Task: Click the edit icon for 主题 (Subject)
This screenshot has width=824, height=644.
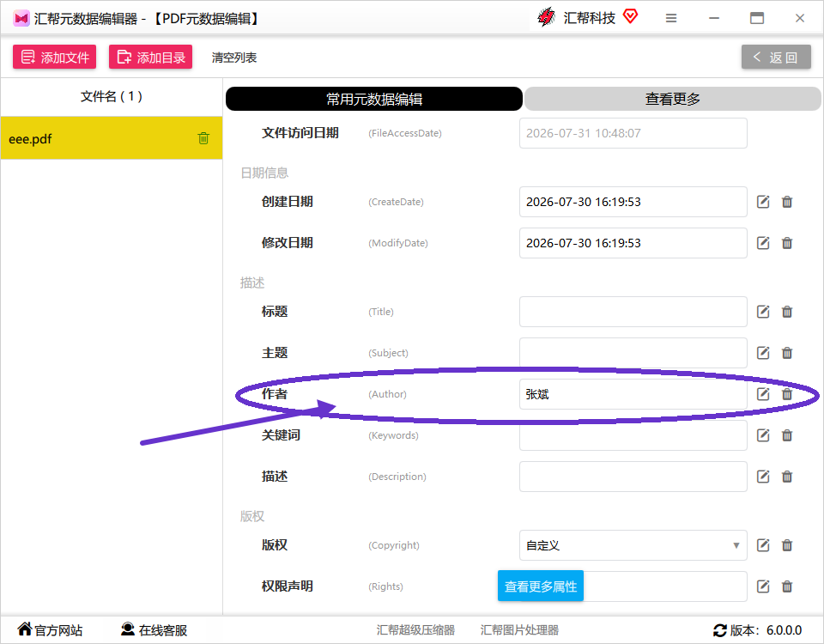Action: point(763,353)
